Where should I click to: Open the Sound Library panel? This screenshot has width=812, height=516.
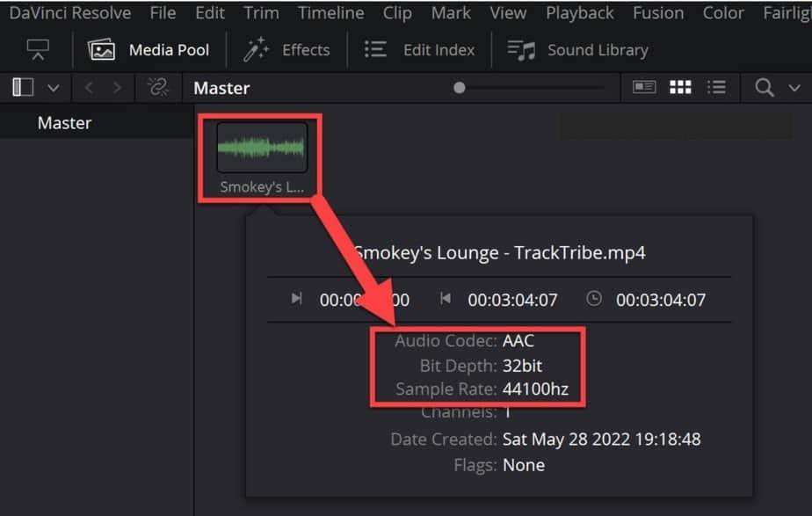pos(577,50)
